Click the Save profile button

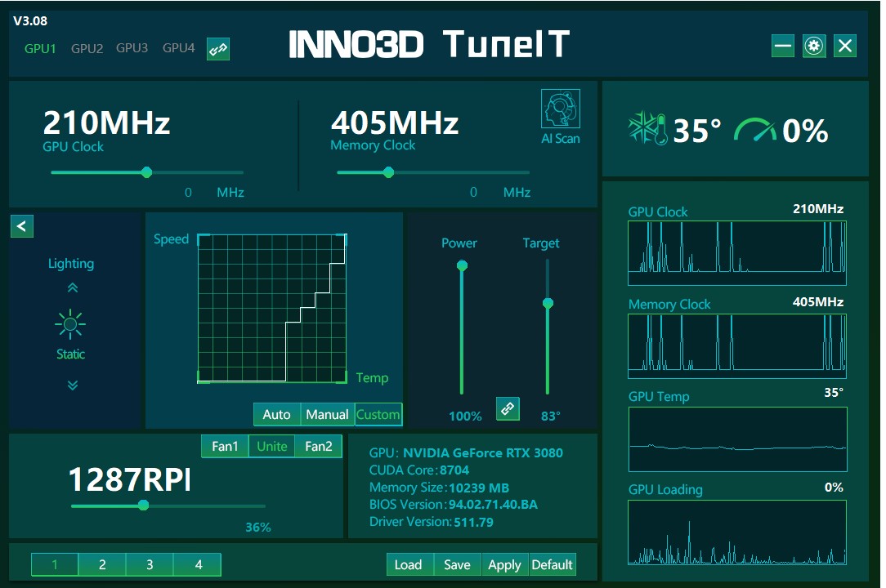pyautogui.click(x=457, y=565)
